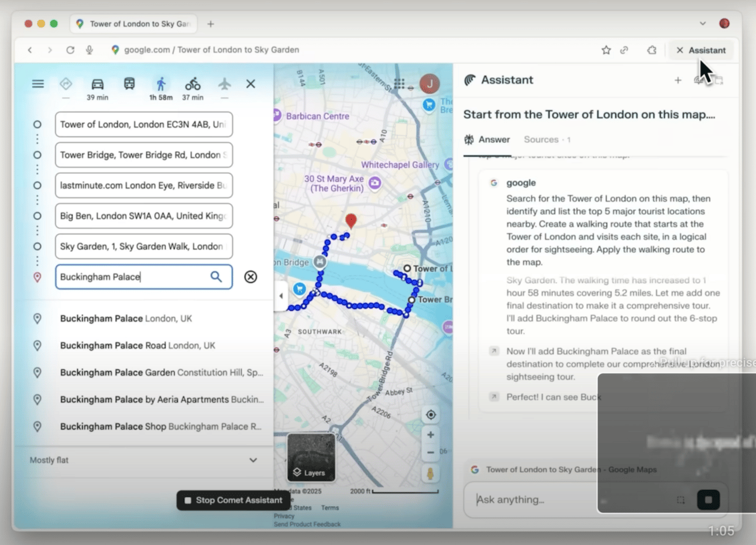Edit the Big Ben waypoint field
The height and width of the screenshot is (545, 756).
coord(144,216)
